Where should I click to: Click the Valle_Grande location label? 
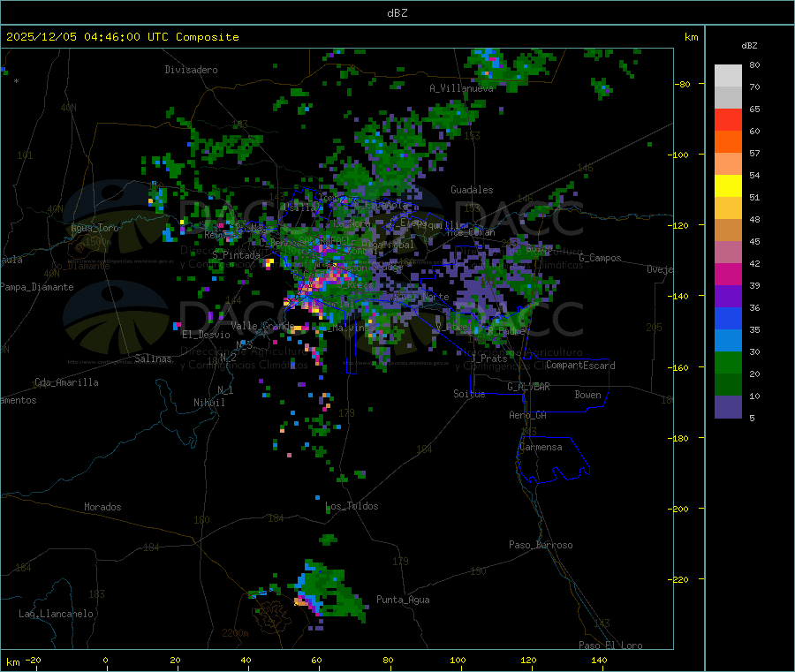(262, 326)
